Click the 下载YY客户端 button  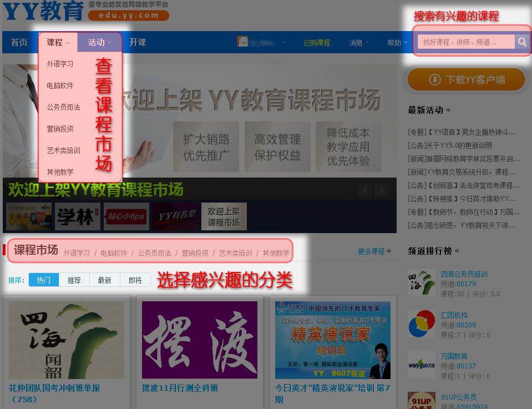pos(466,80)
